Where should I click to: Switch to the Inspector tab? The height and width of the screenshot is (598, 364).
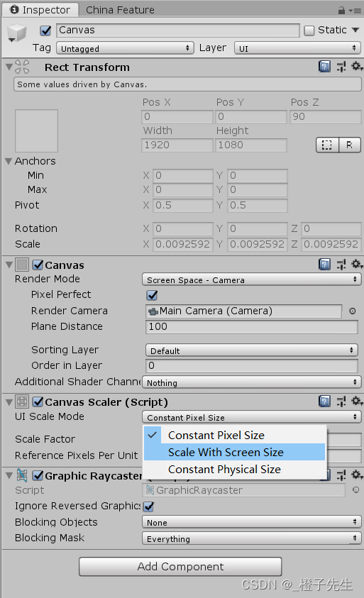(40, 9)
